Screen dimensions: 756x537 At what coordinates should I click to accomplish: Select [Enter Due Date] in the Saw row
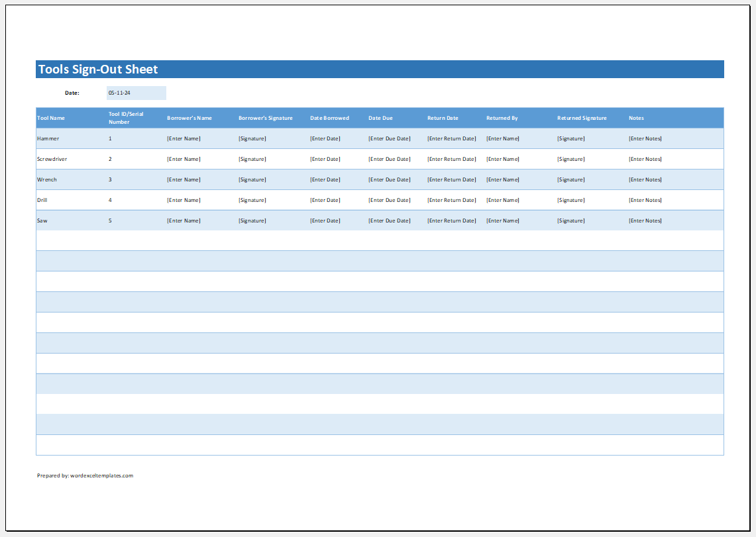pos(390,220)
